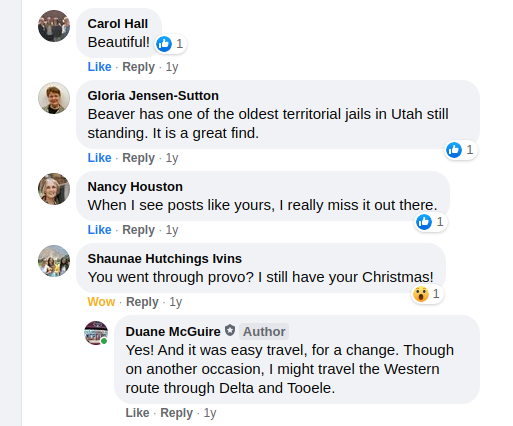Open the like reaction count on Carol Hall's comment

170,44
